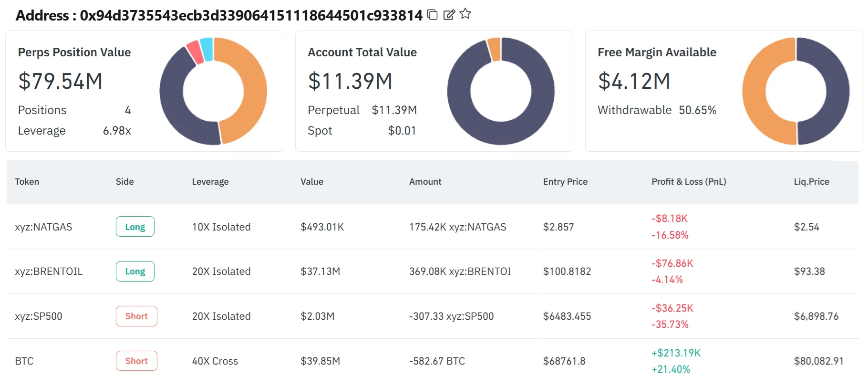Click the Short badge in the BTC row
Screen dimensions: 868x377
click(136, 361)
